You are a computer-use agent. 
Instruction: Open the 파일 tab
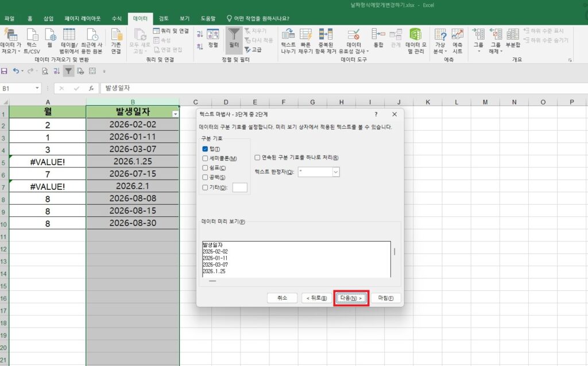point(9,18)
